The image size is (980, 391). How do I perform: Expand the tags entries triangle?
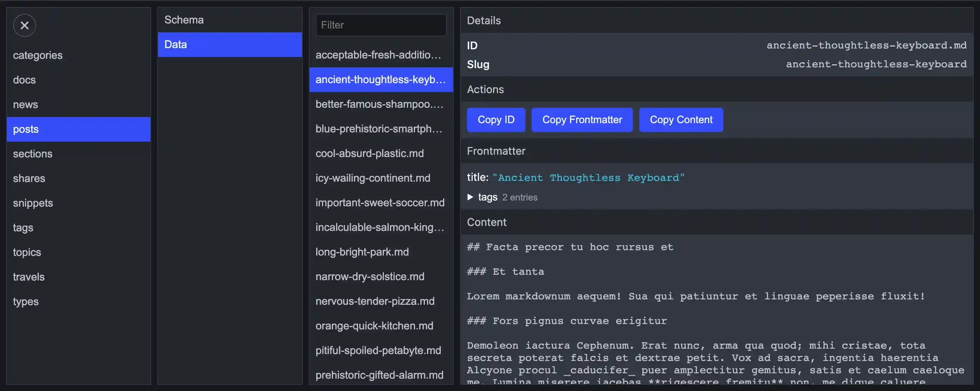[x=470, y=197]
